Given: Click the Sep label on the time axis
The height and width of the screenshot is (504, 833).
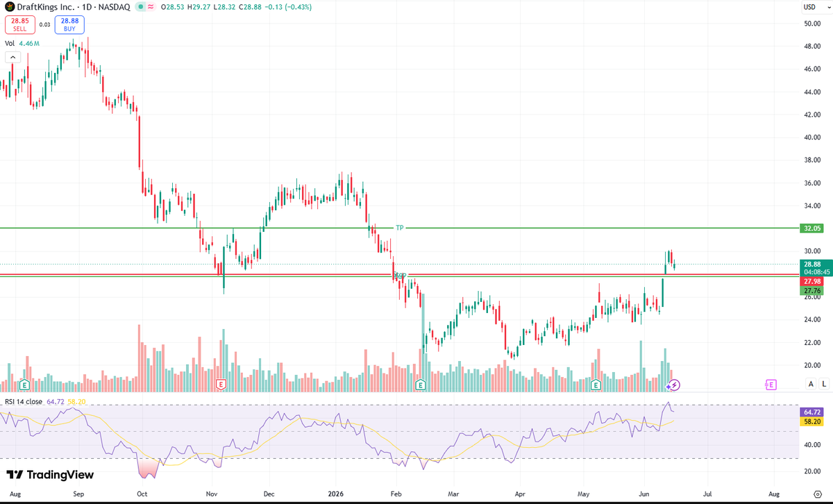Looking at the screenshot, I should tap(78, 493).
